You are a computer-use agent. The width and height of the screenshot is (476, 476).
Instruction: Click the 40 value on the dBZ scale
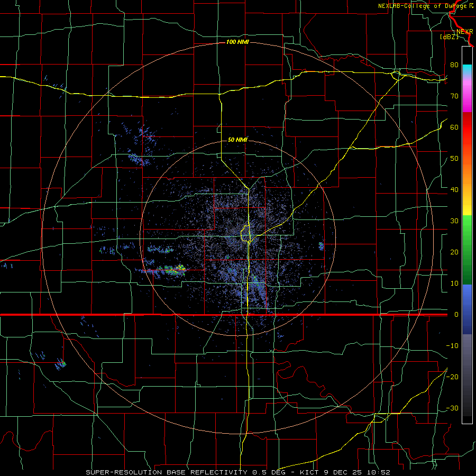coord(454,190)
